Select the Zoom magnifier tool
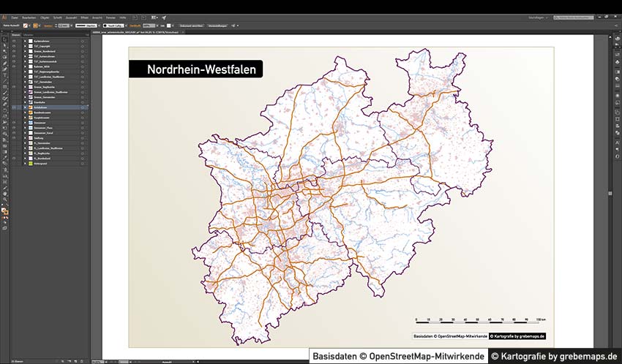Screen dimensions: 622x364 click(4, 199)
